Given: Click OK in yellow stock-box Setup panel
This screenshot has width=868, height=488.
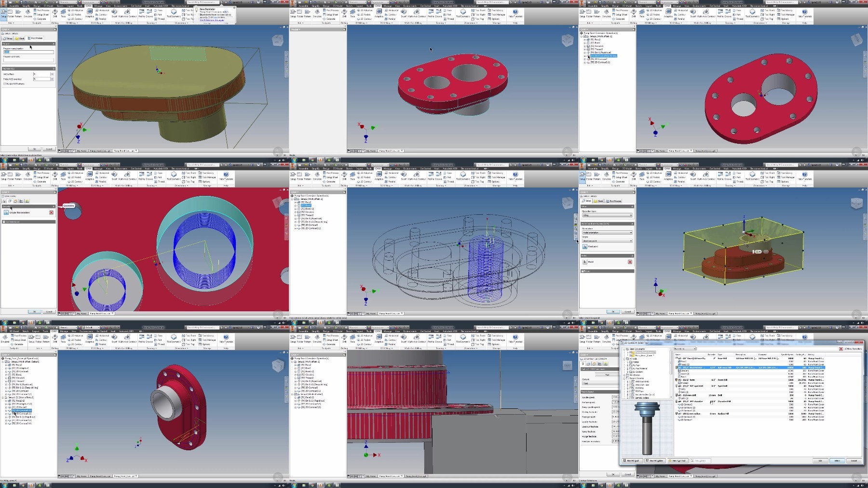Looking at the screenshot, I should coord(613,311).
